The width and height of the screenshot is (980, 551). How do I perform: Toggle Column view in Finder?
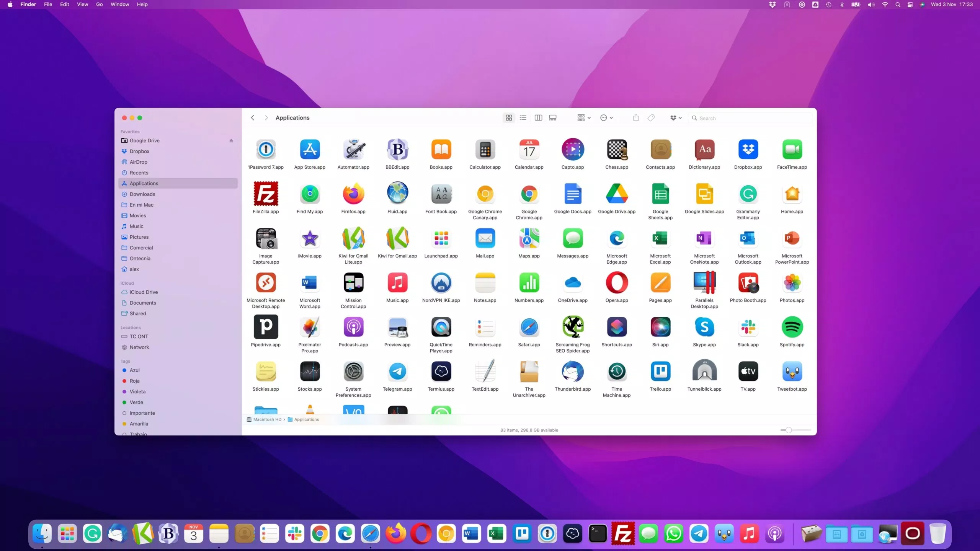point(539,118)
